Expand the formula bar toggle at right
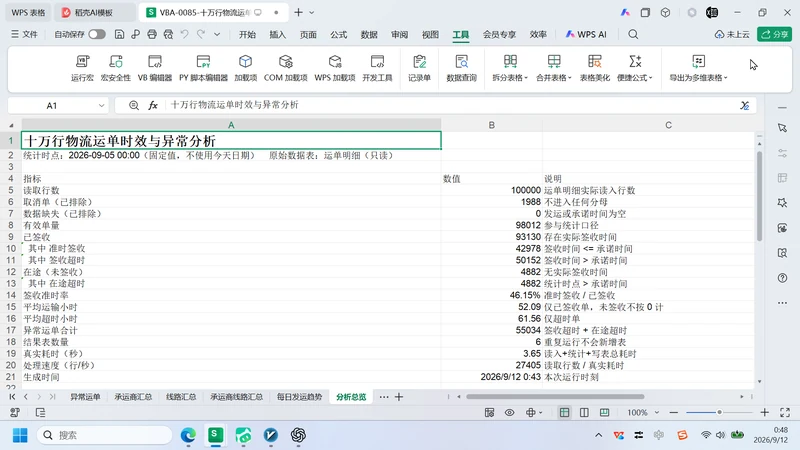 [745, 105]
